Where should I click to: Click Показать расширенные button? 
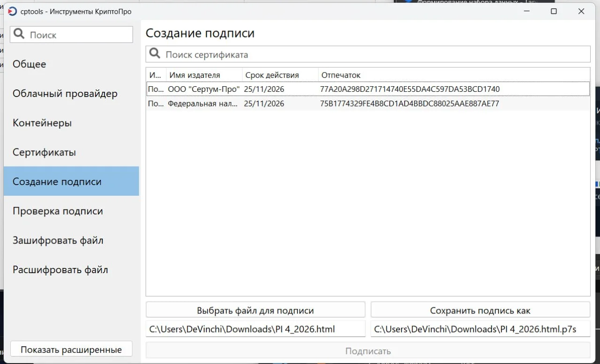click(71, 349)
